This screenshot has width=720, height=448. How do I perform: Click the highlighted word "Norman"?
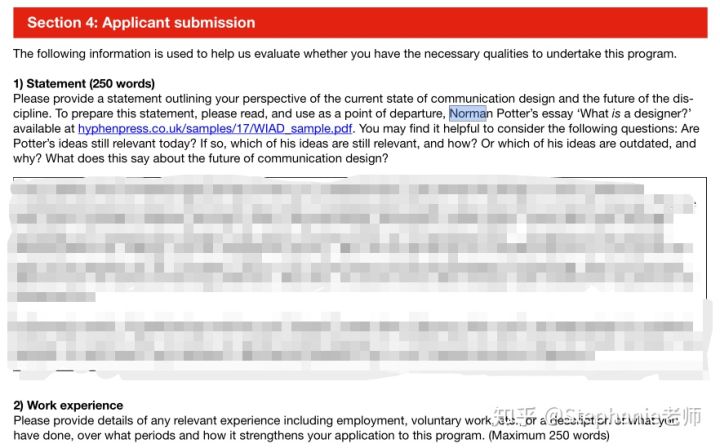click(x=467, y=113)
